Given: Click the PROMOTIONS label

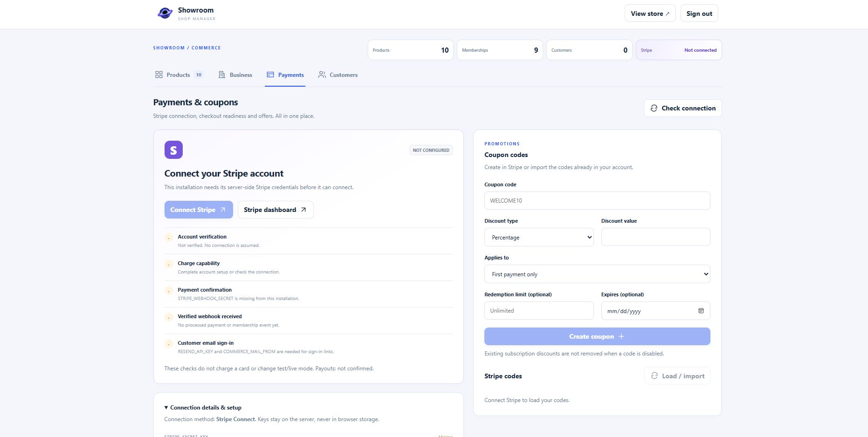Looking at the screenshot, I should (x=502, y=143).
